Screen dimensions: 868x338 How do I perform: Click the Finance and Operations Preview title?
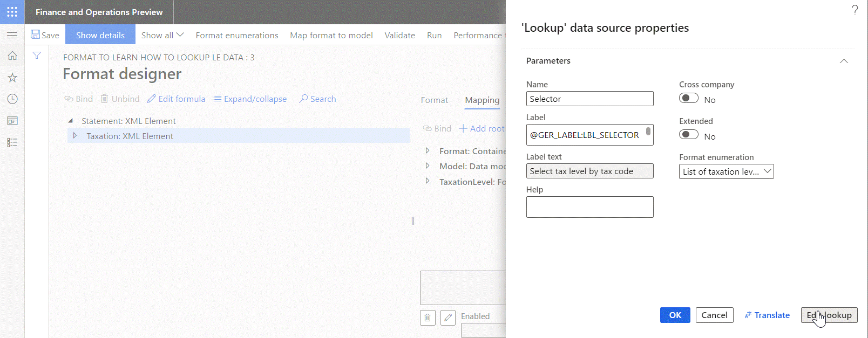coord(99,12)
